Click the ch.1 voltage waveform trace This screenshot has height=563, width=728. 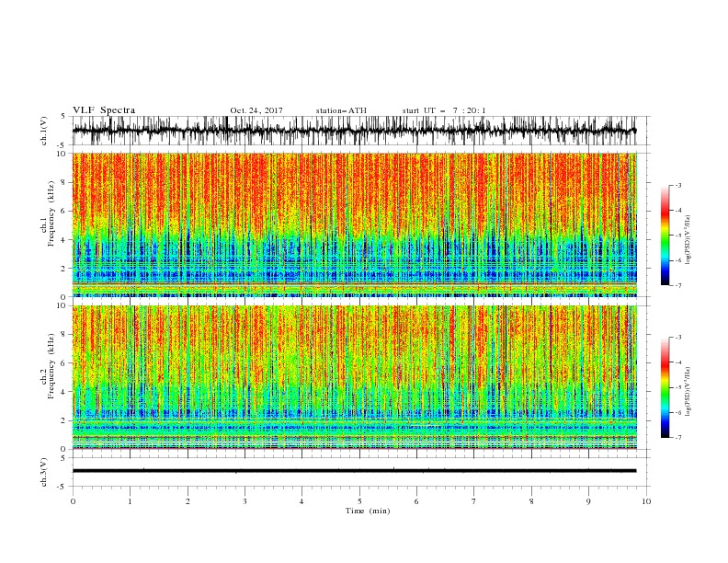[x=354, y=131]
